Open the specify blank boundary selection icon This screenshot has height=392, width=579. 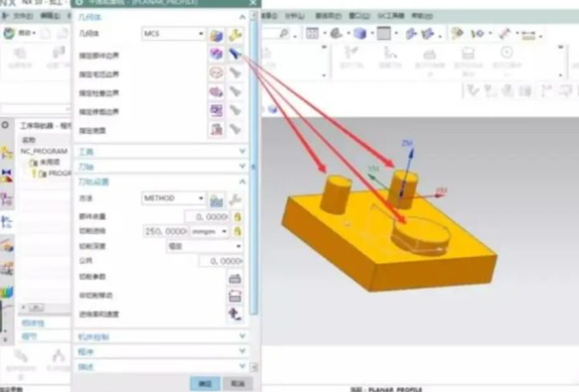click(x=216, y=73)
